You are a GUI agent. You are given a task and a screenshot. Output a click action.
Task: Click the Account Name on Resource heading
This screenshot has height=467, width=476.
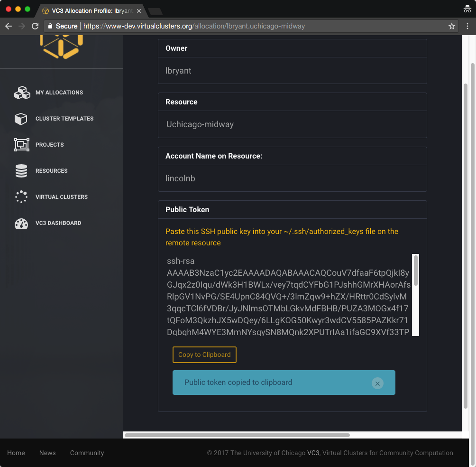tap(214, 156)
